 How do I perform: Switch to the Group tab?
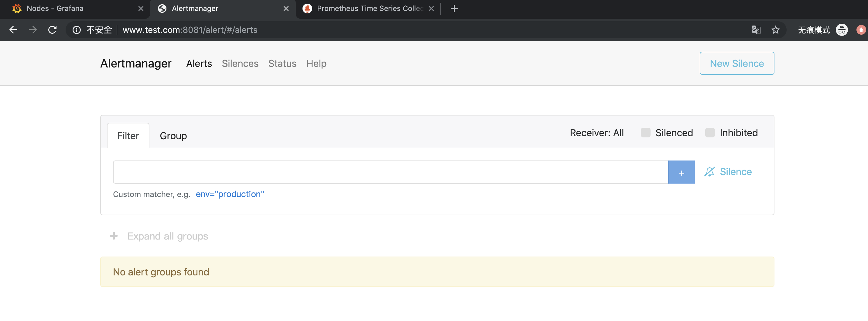coord(173,136)
